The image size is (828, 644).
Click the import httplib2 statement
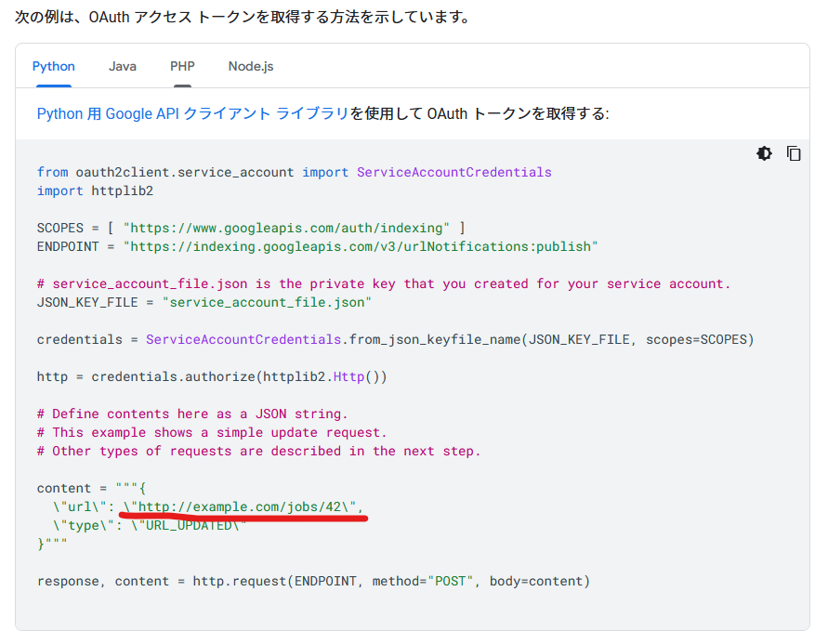(78, 191)
